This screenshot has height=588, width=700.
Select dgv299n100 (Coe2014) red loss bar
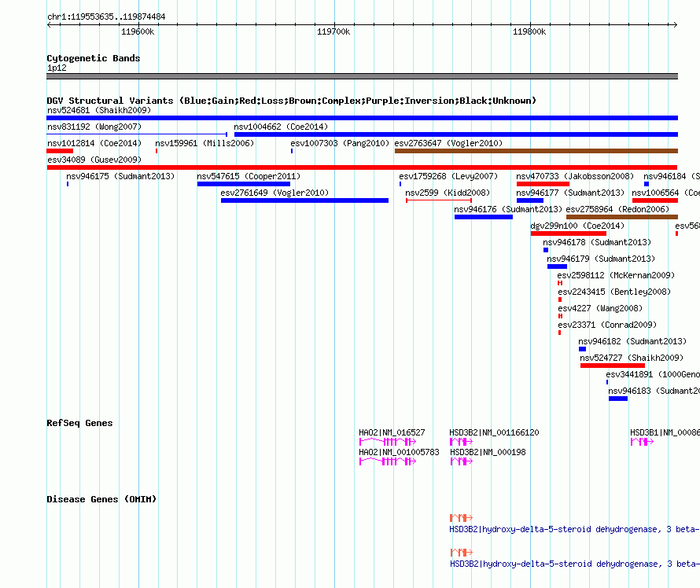(x=569, y=233)
